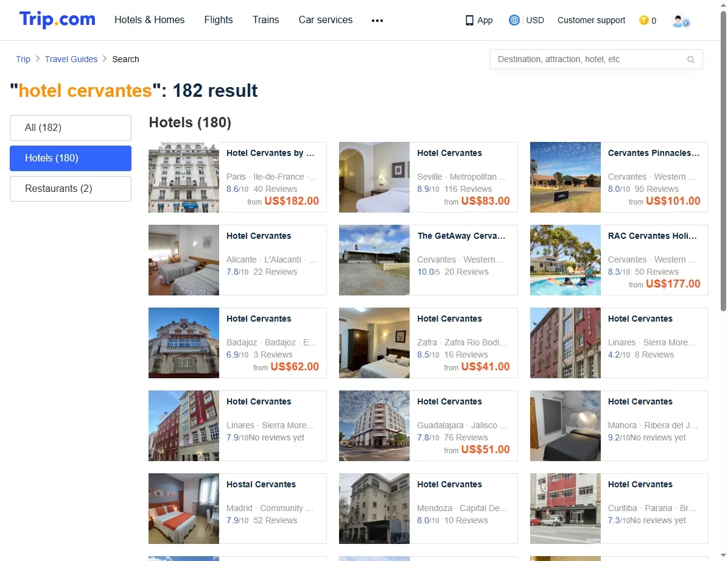This screenshot has width=728, height=561.
Task: Open RAC Cervantes Holi... title
Action: pyautogui.click(x=653, y=236)
